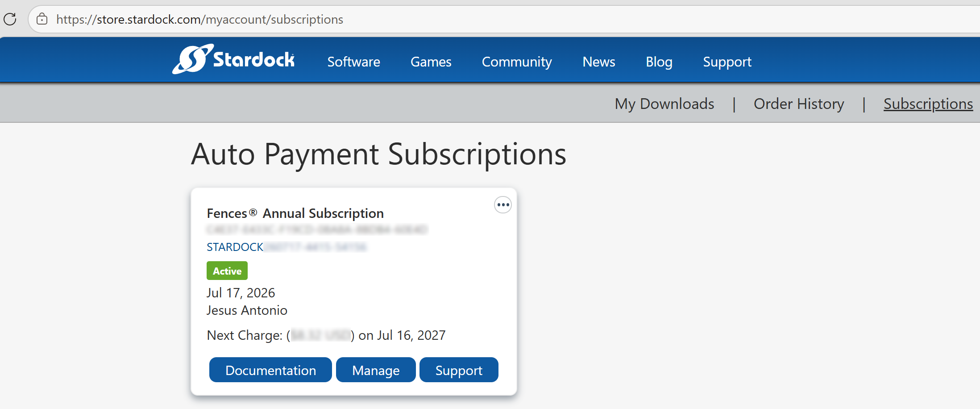The height and width of the screenshot is (409, 980).
Task: Click the STARDOCK order number link
Action: 287,247
